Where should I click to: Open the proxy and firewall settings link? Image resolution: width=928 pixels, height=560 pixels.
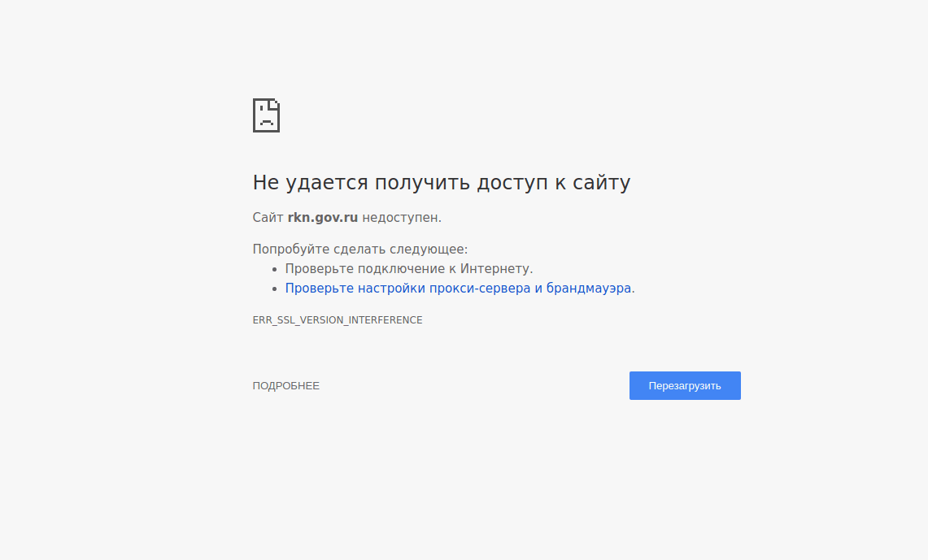[460, 288]
